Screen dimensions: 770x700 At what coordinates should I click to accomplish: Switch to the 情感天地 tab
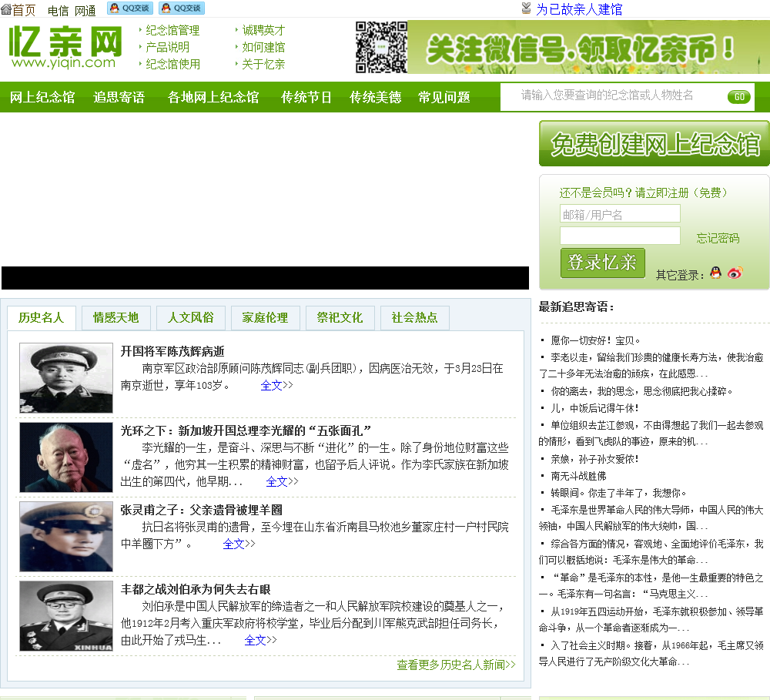pos(116,318)
